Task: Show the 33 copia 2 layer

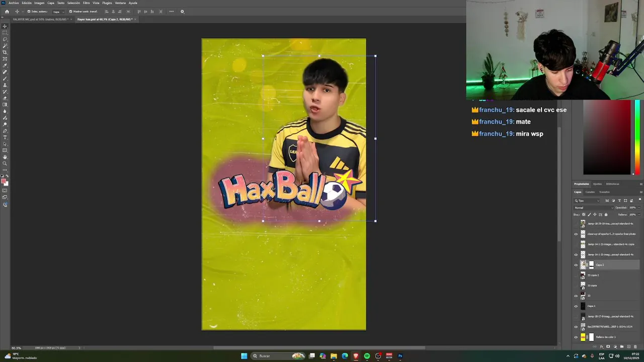Action: coord(576,275)
